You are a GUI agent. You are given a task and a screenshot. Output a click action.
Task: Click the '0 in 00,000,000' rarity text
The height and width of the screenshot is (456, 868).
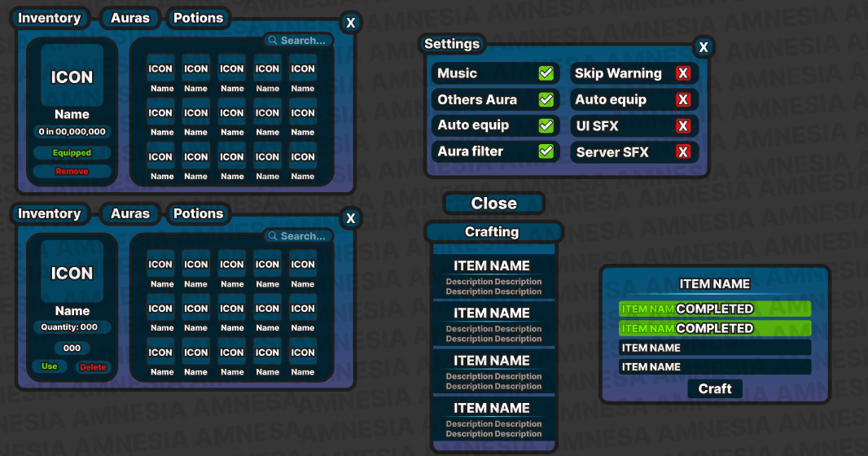[72, 132]
